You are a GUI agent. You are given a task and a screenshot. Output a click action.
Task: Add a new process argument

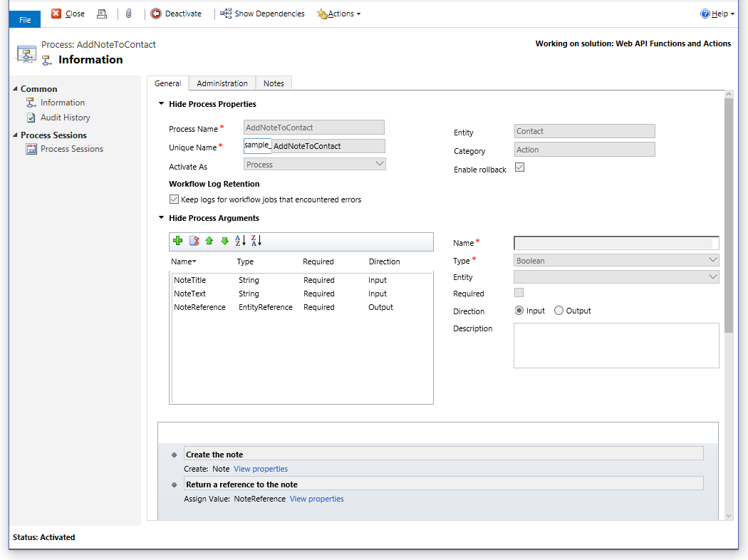177,241
